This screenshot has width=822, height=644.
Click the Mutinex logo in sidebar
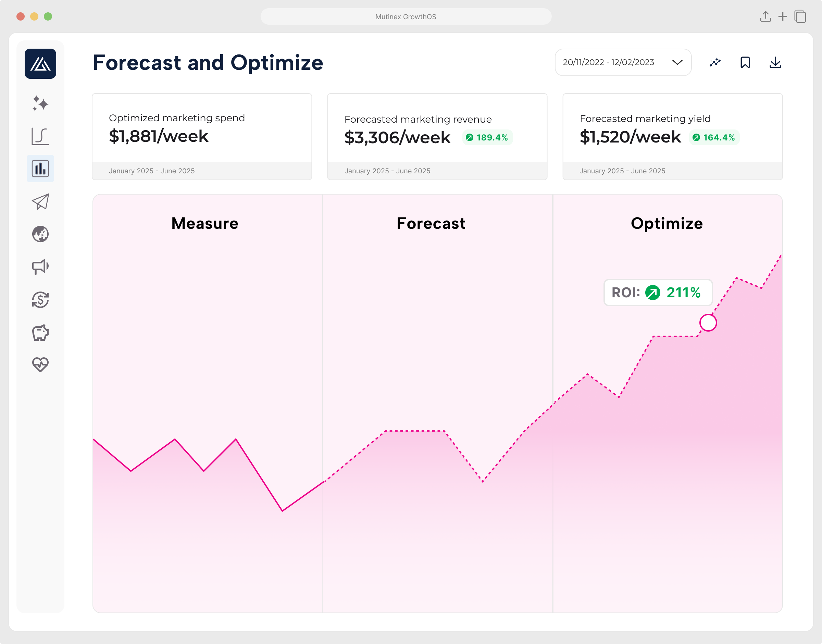pyautogui.click(x=40, y=64)
